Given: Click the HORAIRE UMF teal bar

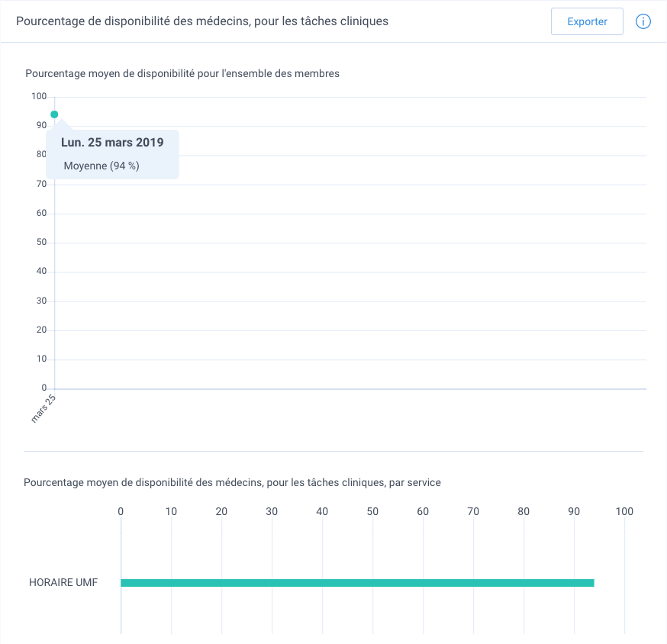Looking at the screenshot, I should pyautogui.click(x=357, y=583).
